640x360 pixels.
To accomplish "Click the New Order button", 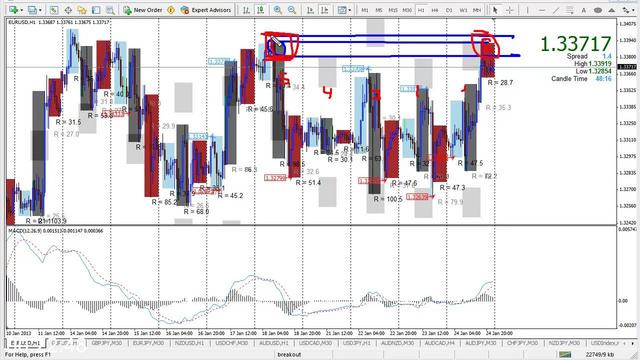I will pos(142,10).
